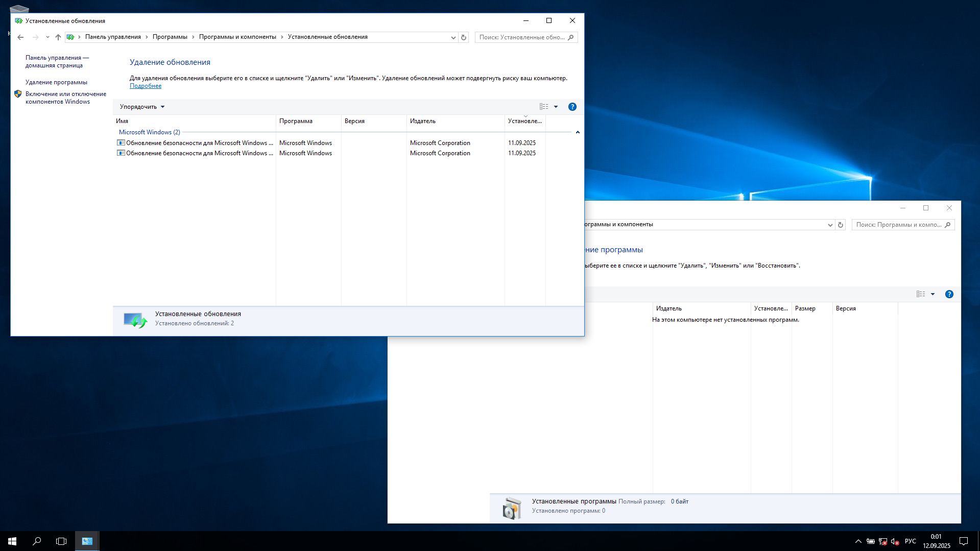Click the Control Panel taskbar button
The width and height of the screenshot is (980, 551).
pos(87,541)
